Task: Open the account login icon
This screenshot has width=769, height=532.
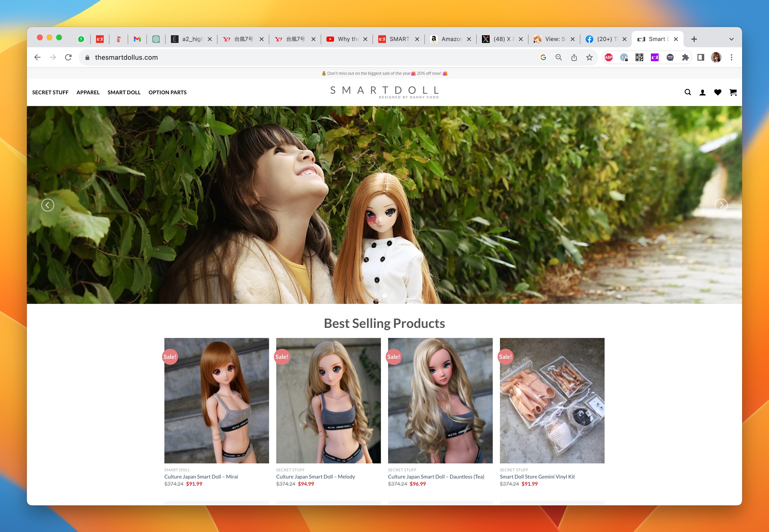Action: point(703,92)
